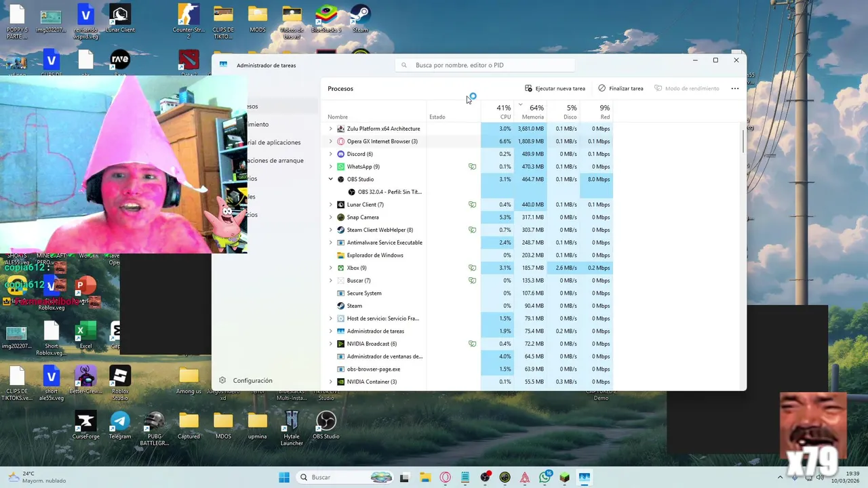Open Steam desktop shortcut
This screenshot has width=868, height=488.
click(x=360, y=19)
